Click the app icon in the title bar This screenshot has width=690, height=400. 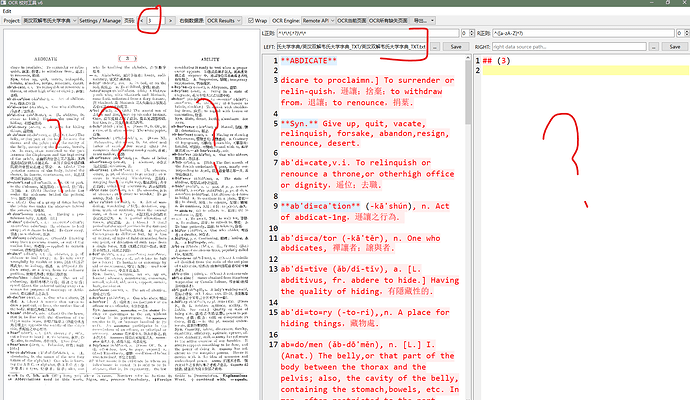[4, 3]
